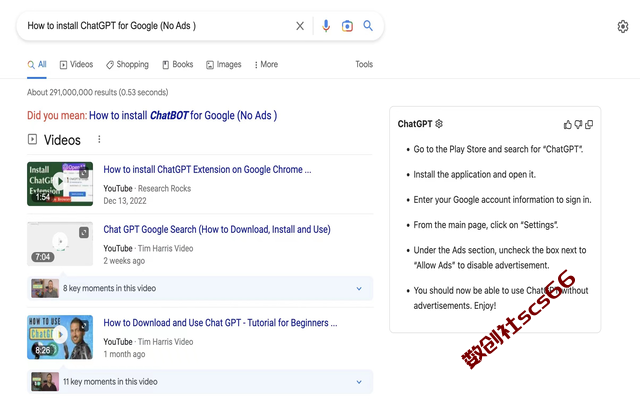The height and width of the screenshot is (400, 640).
Task: Expand the 8 key moments row
Action: [200, 288]
